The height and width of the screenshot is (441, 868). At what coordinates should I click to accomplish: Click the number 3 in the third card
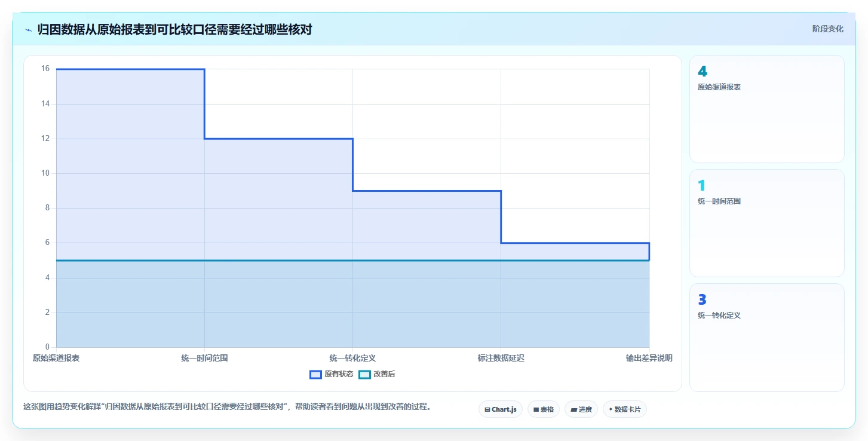point(703,299)
